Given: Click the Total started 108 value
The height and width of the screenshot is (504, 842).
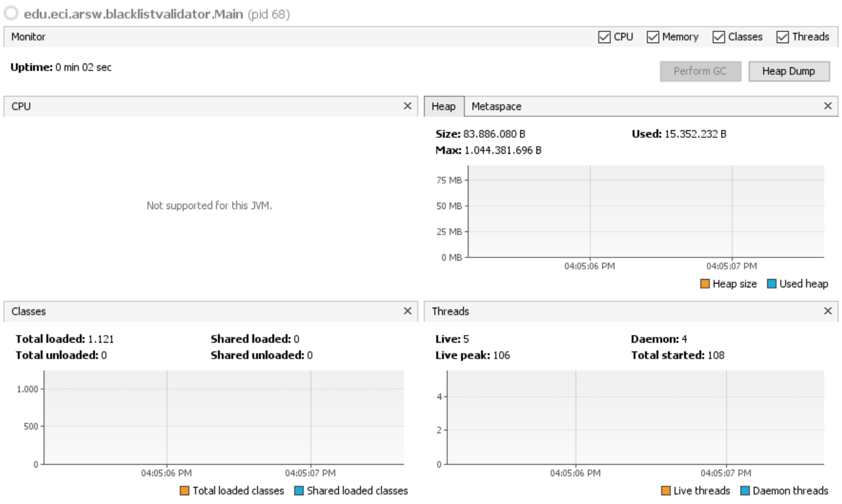Looking at the screenshot, I should tap(716, 355).
